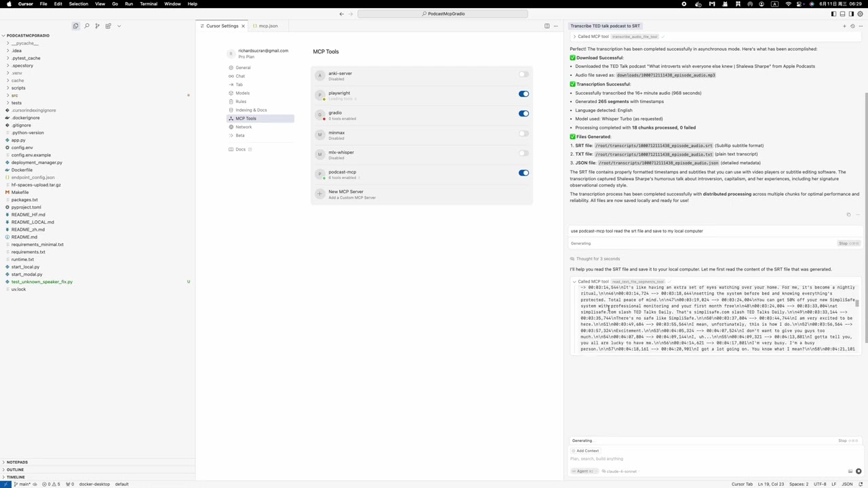The width and height of the screenshot is (868, 488).
Task: Enable the anki-server MCP toggle
Action: pos(524,75)
